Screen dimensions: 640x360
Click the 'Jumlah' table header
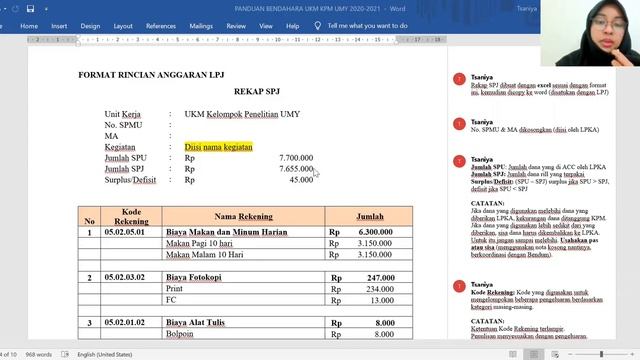[x=369, y=216]
